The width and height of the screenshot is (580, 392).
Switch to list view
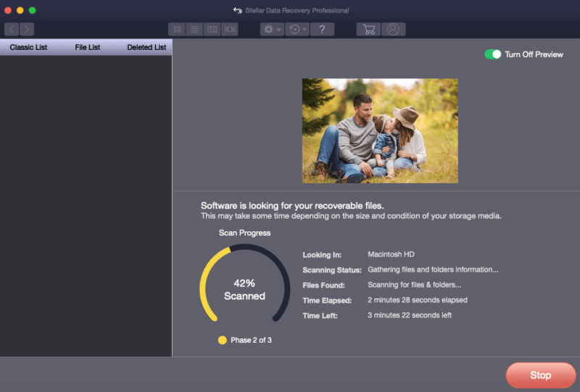tap(194, 29)
